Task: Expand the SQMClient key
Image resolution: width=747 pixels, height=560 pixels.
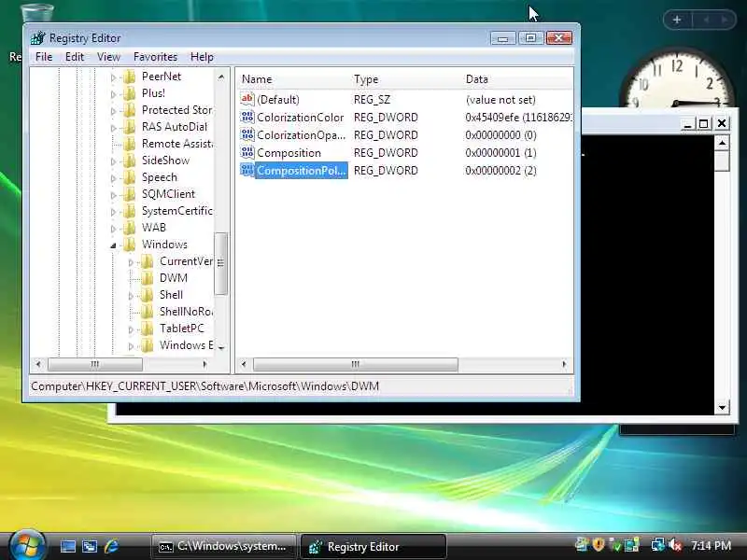Action: click(x=113, y=195)
